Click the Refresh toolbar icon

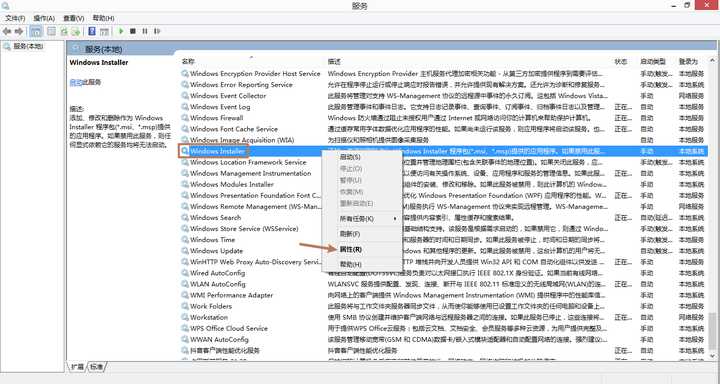[64, 31]
